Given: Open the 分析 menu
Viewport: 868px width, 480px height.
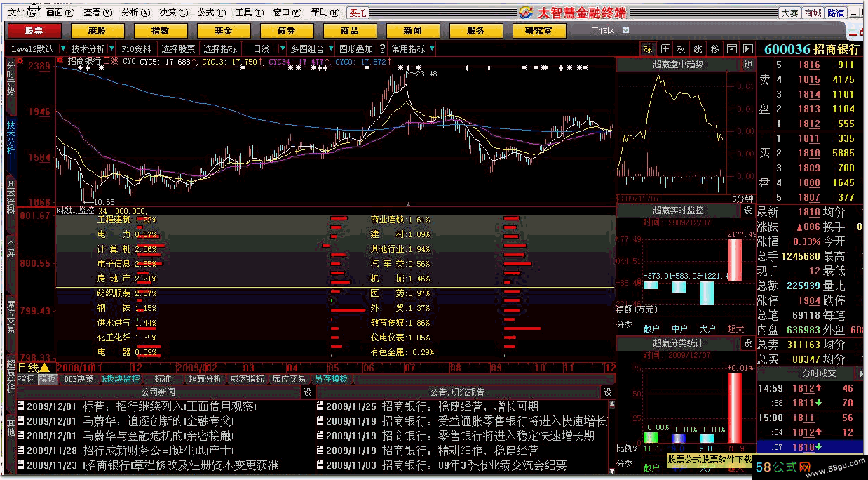Looking at the screenshot, I should (x=135, y=13).
